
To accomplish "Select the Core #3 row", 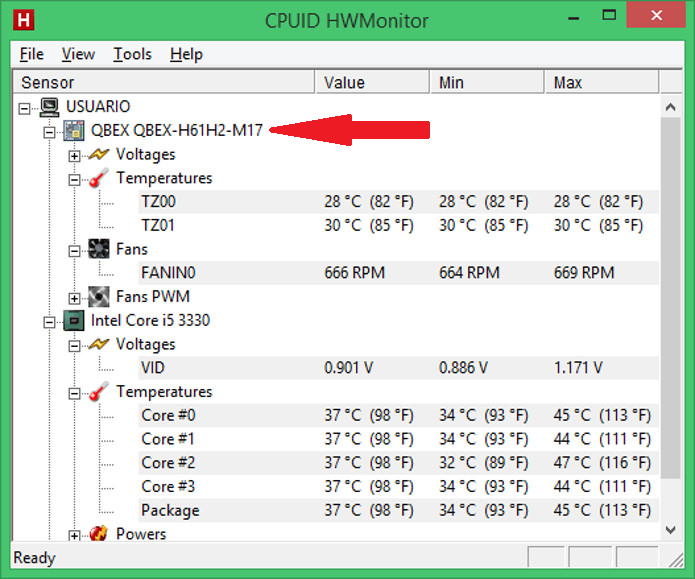I will pos(398,486).
